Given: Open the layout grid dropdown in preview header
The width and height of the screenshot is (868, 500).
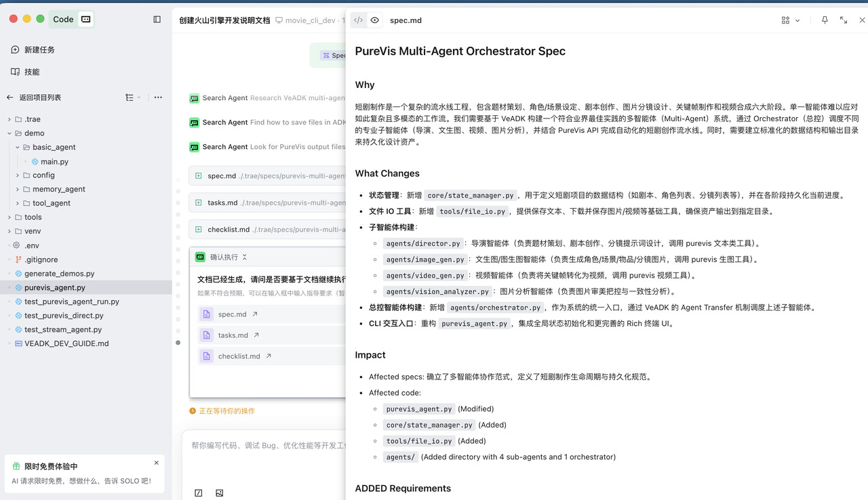Looking at the screenshot, I should pos(790,20).
